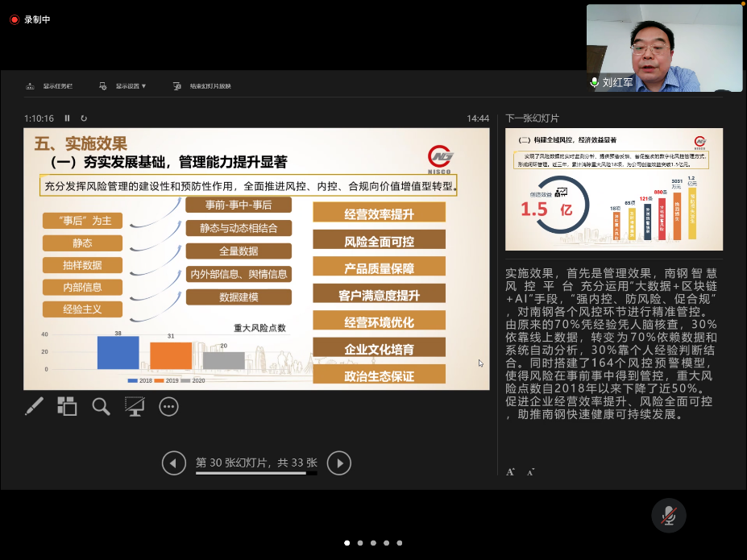Black out the slide show screen
Image resolution: width=747 pixels, height=560 pixels.
coord(135,407)
